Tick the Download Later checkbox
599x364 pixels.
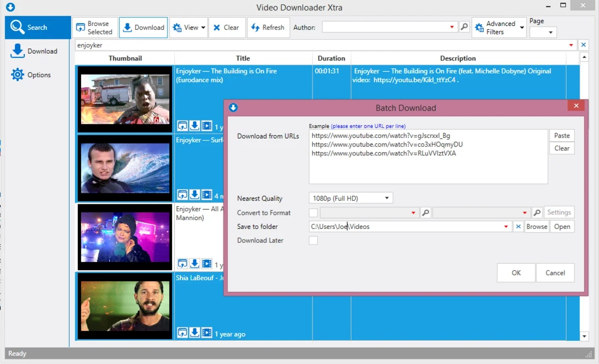[313, 240]
